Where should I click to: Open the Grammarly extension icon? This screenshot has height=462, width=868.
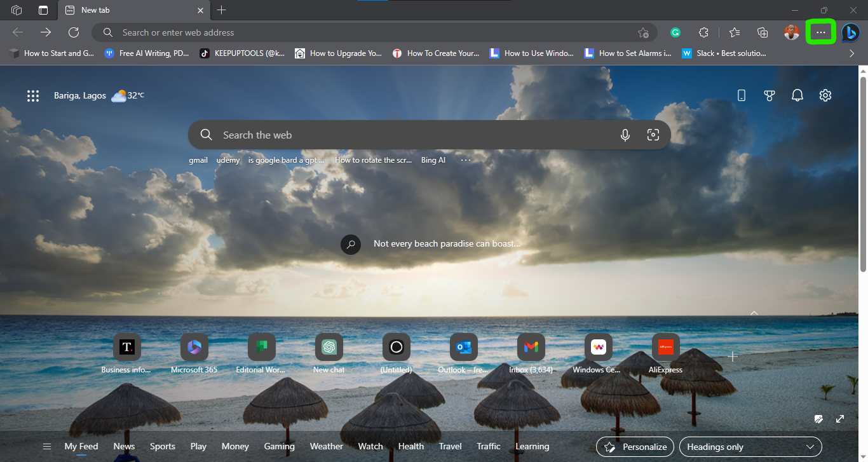click(x=675, y=32)
